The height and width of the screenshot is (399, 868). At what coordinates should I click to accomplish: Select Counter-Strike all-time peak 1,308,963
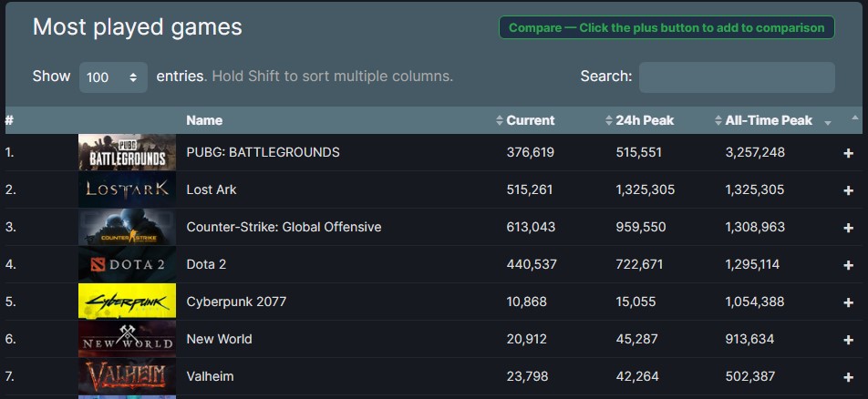coord(755,227)
